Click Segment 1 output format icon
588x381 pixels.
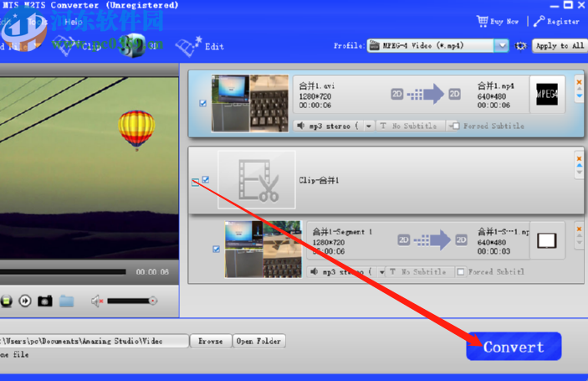tap(547, 240)
